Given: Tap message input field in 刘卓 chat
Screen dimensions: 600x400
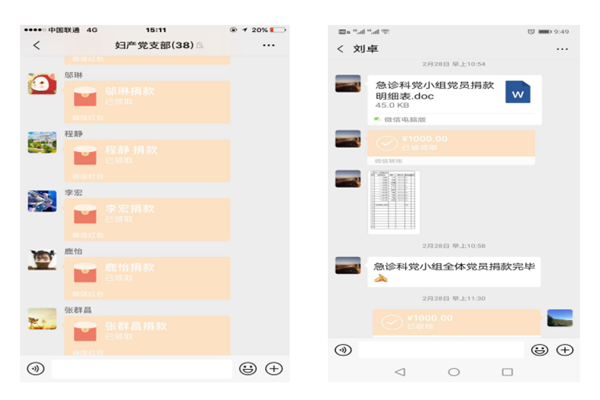Looking at the screenshot, I should pos(440,350).
